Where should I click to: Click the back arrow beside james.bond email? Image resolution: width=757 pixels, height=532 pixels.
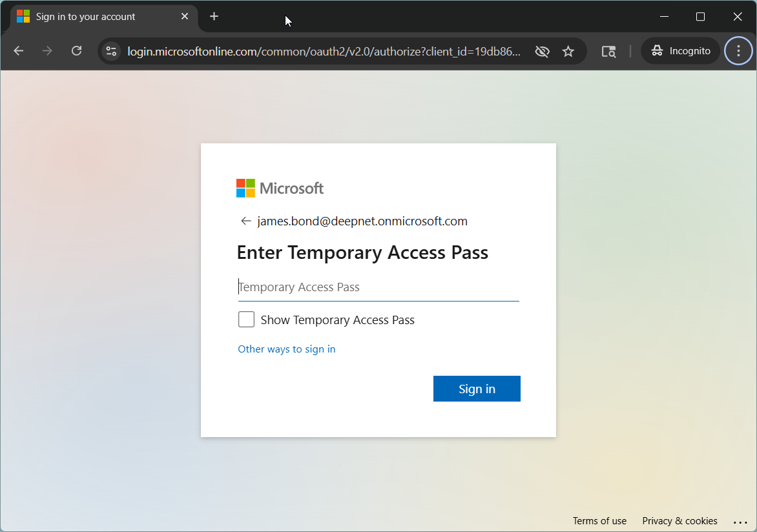tap(245, 221)
